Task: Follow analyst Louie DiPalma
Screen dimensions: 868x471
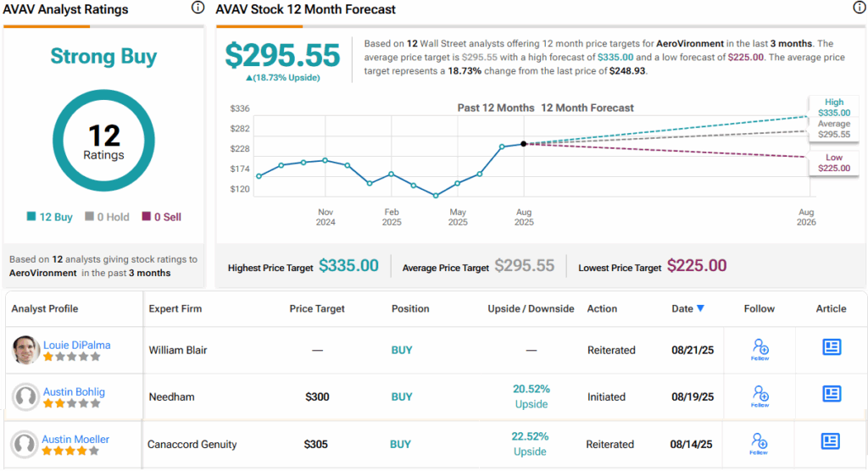Action: [x=759, y=349]
